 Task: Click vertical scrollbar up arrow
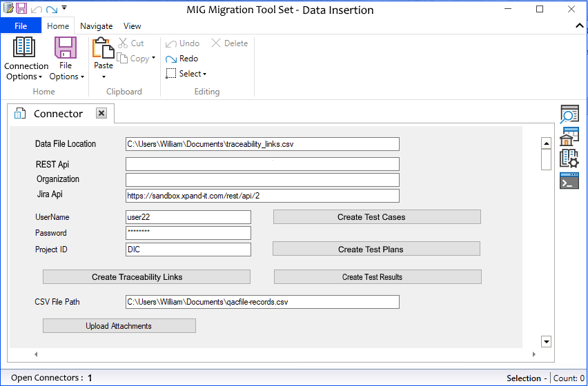(x=547, y=143)
